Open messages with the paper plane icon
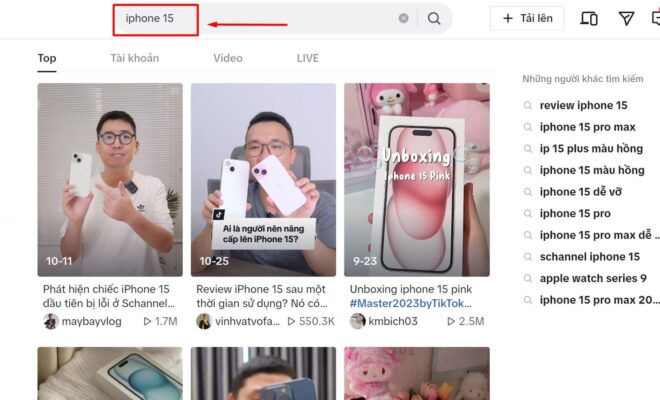 626,18
